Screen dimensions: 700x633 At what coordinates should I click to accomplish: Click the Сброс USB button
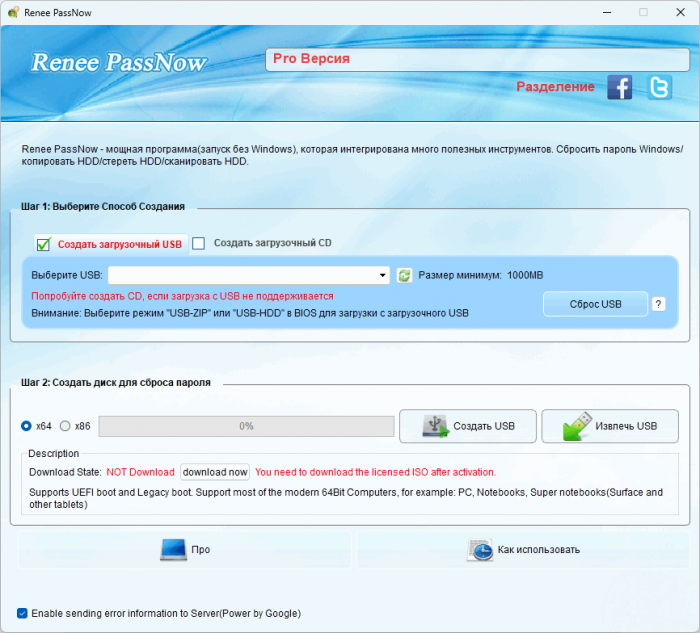(595, 304)
